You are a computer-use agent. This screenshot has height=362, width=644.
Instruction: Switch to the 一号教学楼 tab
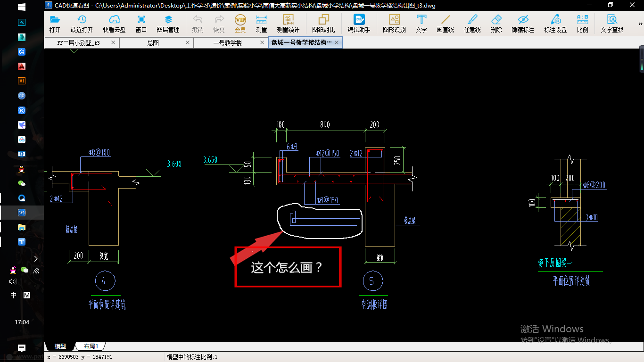pyautogui.click(x=227, y=42)
